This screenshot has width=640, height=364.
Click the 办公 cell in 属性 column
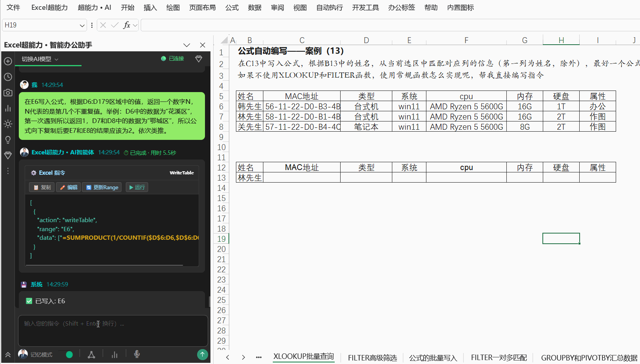(597, 106)
